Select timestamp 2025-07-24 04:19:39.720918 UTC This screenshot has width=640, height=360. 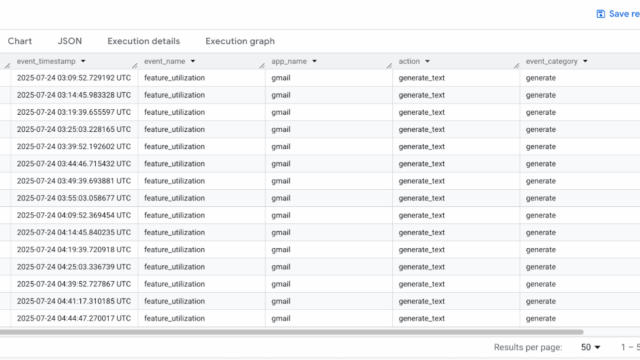click(x=74, y=249)
